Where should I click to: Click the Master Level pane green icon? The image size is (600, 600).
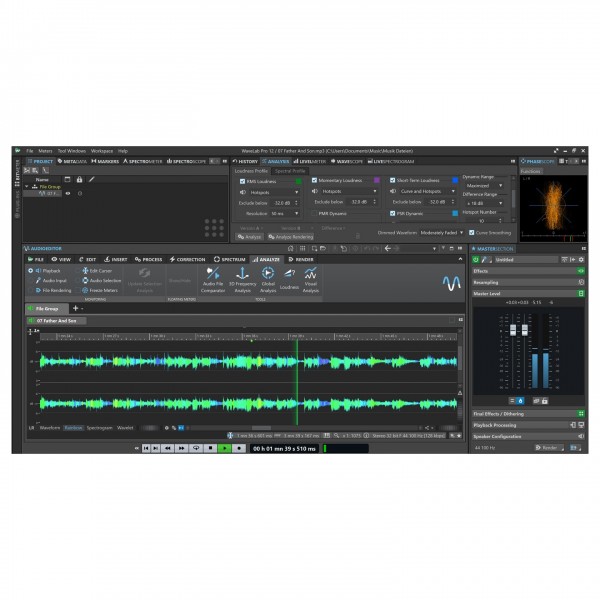tap(581, 293)
